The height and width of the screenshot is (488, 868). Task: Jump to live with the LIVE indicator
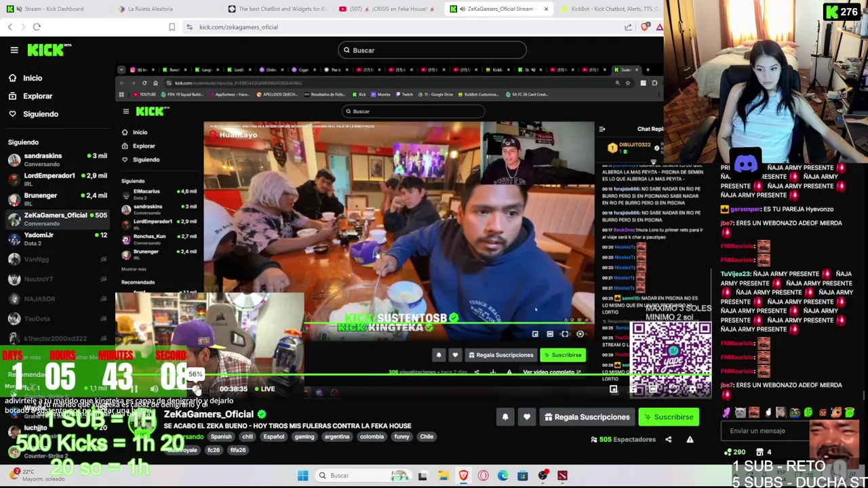tap(264, 389)
